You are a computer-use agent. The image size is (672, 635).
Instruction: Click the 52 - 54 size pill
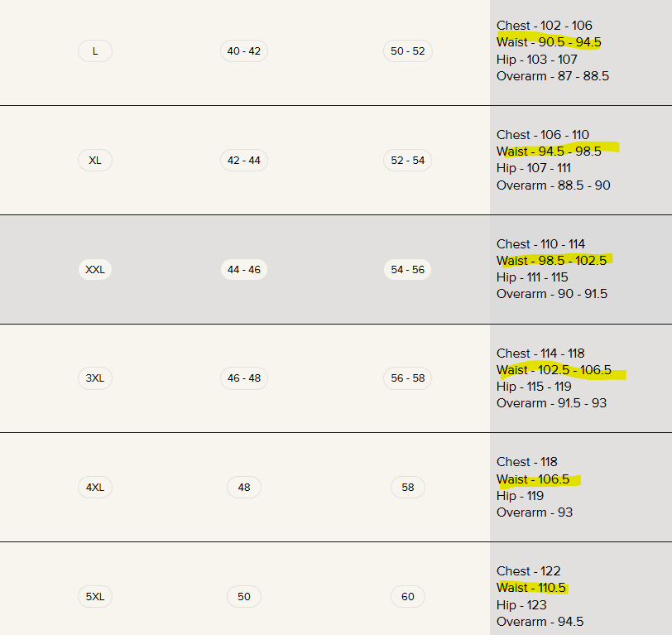click(x=408, y=161)
